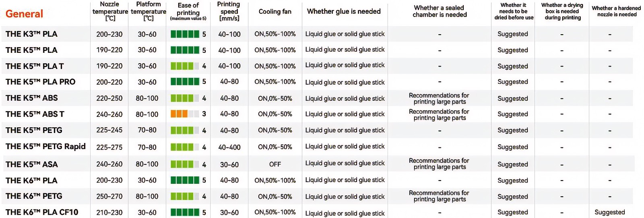Click THE K6™ PLA CF10 filament name
644x218 pixels.
(x=42, y=212)
